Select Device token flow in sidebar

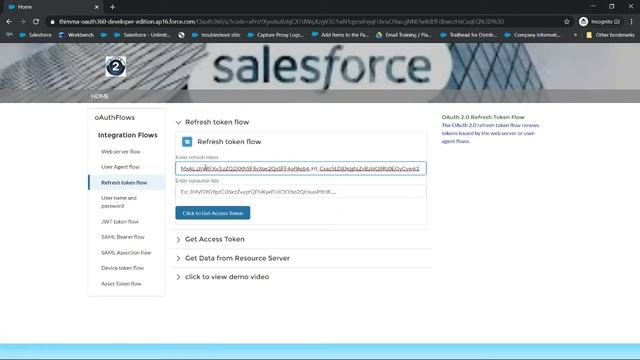coord(122,268)
